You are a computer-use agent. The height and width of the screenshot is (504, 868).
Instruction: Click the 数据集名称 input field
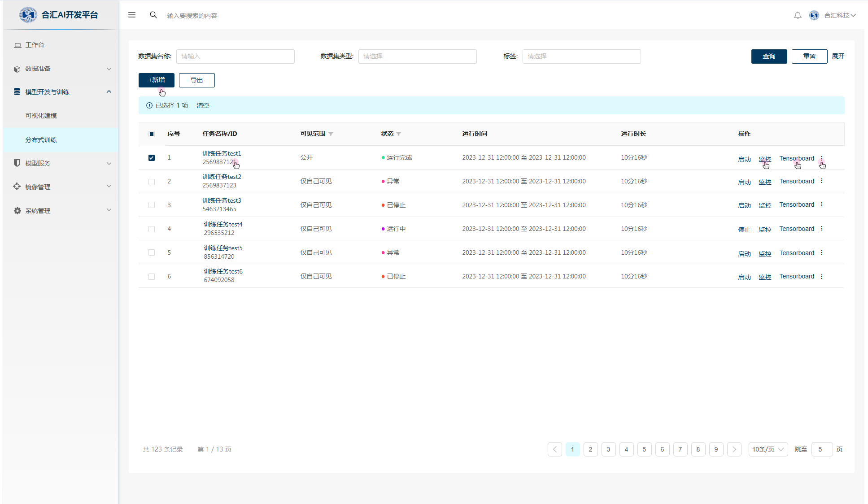(x=235, y=56)
